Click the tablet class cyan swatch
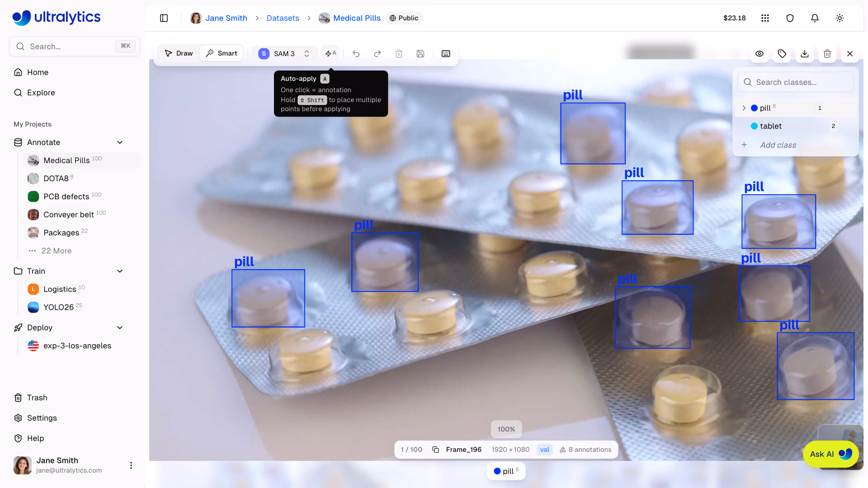868x488 pixels. (754, 126)
